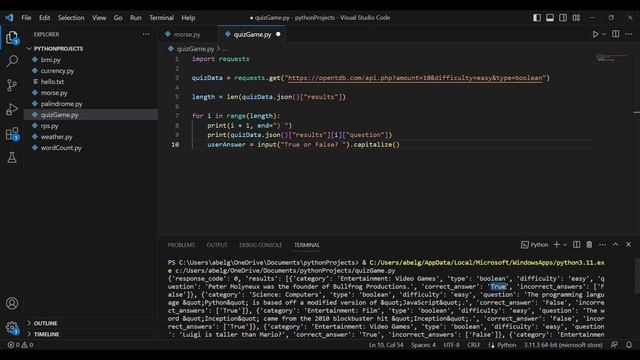Switch to the morse.py editor tab
Screen dimensions: 640x360
(188, 34)
